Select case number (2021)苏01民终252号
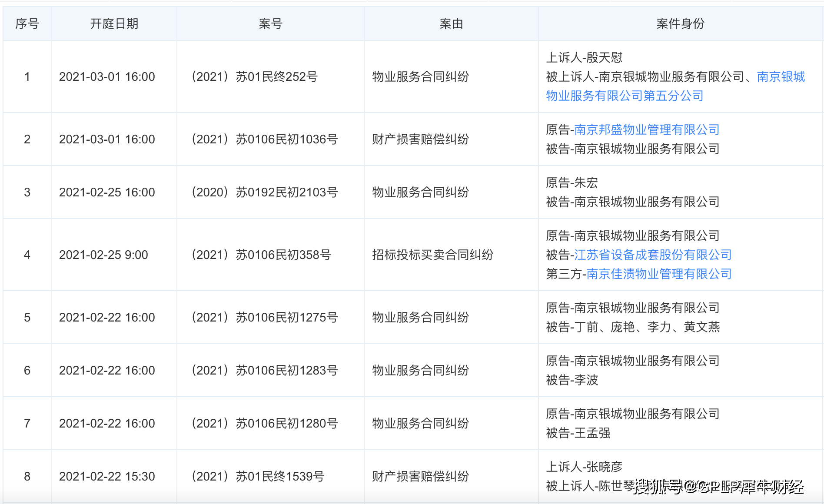This screenshot has width=824, height=504. [255, 76]
